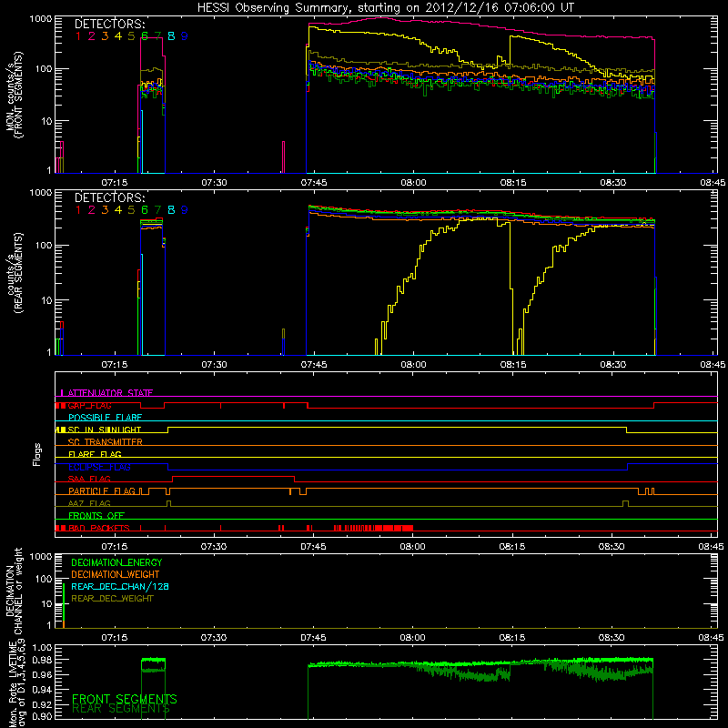Select detector 2 label in front segments legend
Screen dimensions: 728x728
tap(92, 36)
